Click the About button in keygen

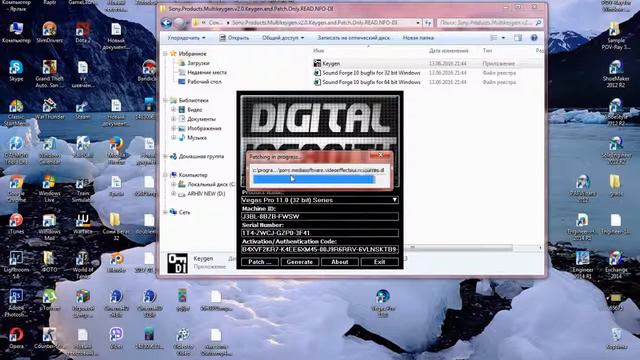pyautogui.click(x=340, y=262)
